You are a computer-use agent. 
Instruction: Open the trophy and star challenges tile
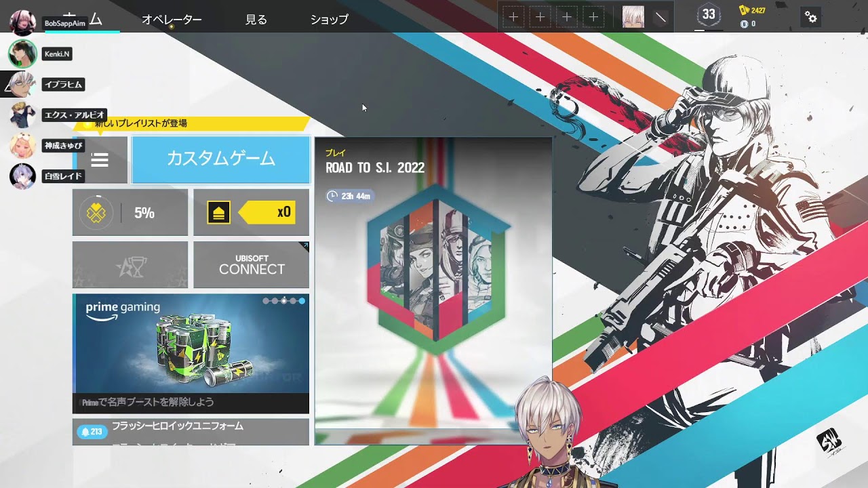(130, 266)
